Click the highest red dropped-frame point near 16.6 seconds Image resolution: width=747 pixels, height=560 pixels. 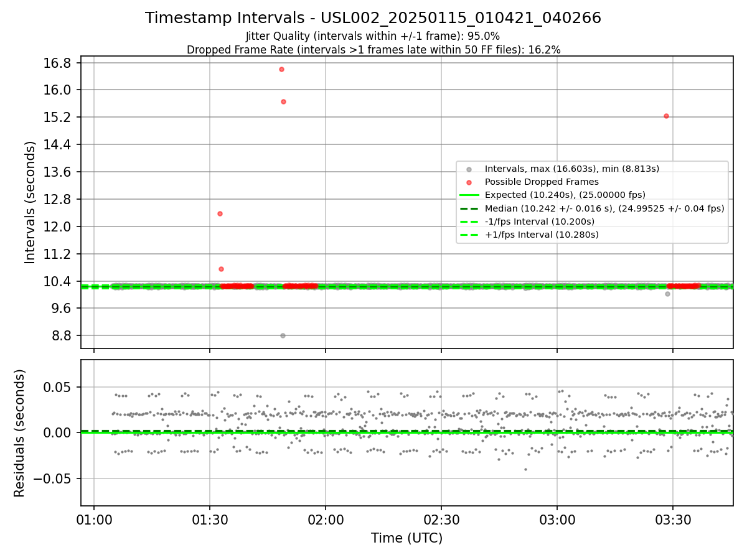pos(282,69)
